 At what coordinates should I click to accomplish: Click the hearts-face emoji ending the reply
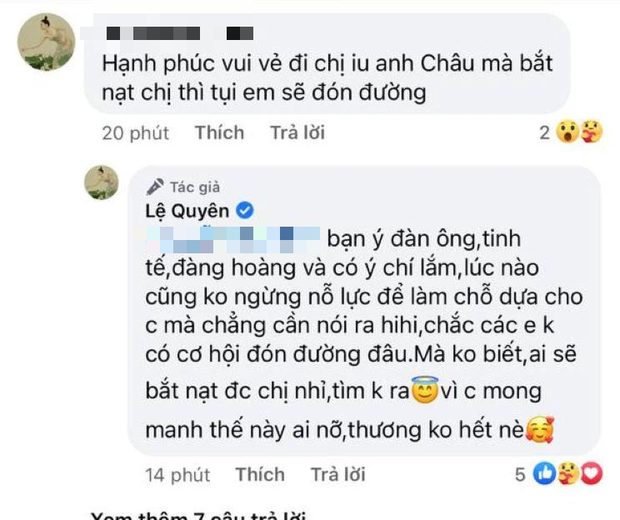tap(540, 430)
